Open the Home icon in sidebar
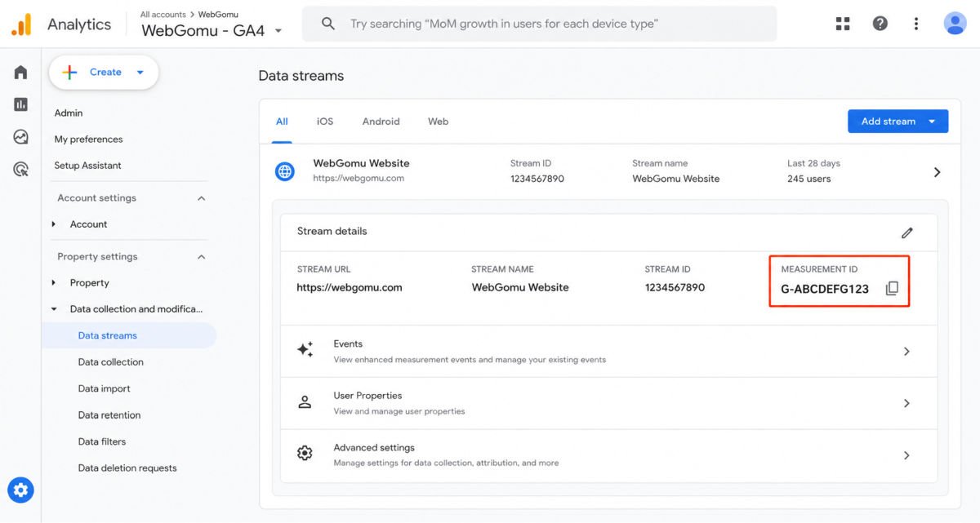Image resolution: width=980 pixels, height=523 pixels. [x=20, y=73]
